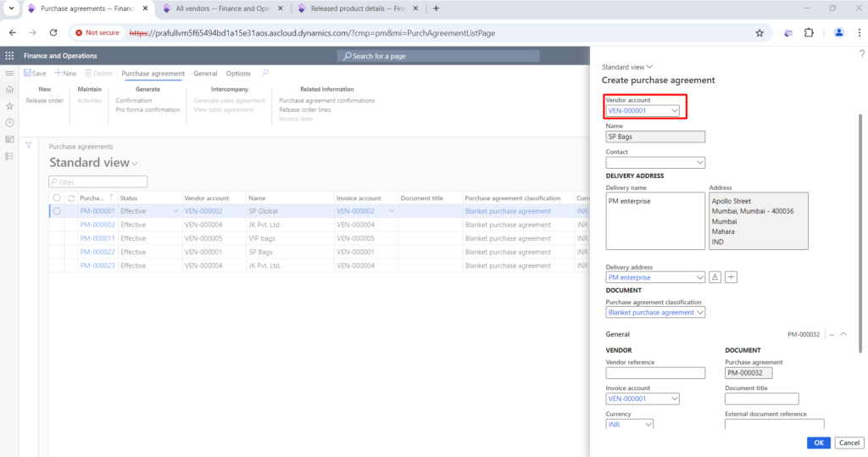Open Purchase agreement classification dropdown
The image size is (868, 457).
coord(699,312)
